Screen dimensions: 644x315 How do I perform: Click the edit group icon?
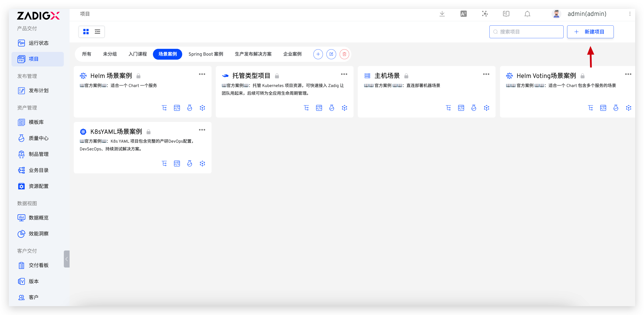(x=331, y=54)
